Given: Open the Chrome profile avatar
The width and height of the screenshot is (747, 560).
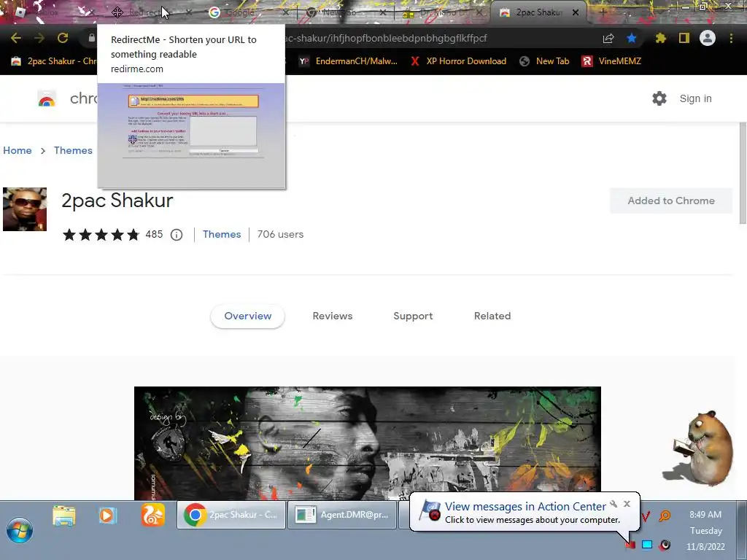Looking at the screenshot, I should [708, 38].
